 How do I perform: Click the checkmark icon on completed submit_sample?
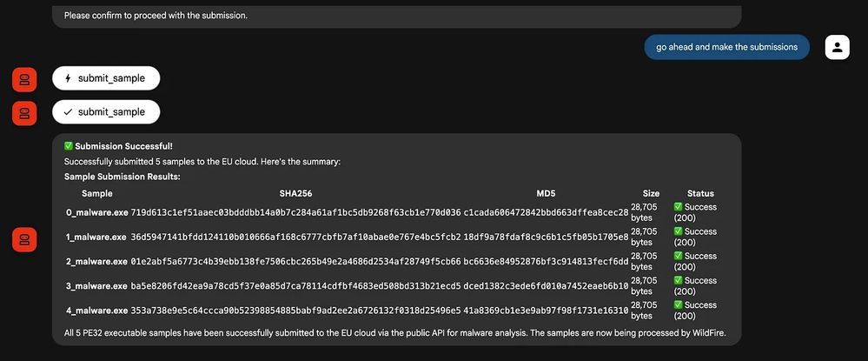(x=68, y=112)
